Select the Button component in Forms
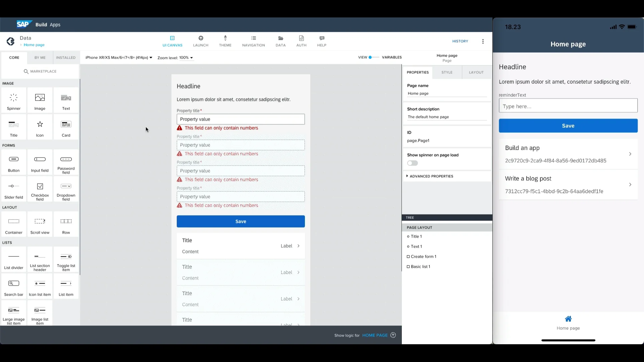 point(13,162)
